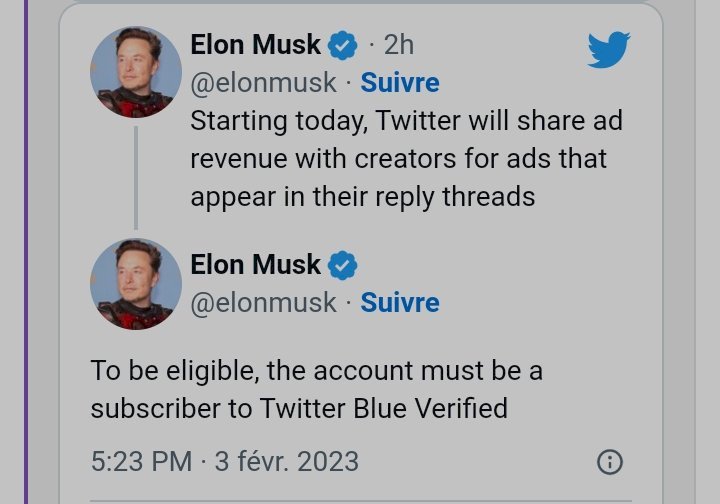Click the Twitter bird logo
Viewport: 720px width, 504px height.
pyautogui.click(x=609, y=49)
